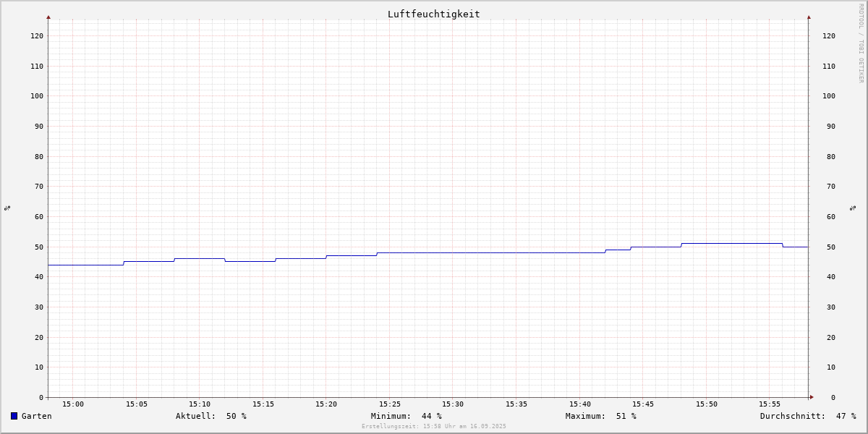
Task: Click the Minimum: 44 % value
Action: tap(407, 416)
